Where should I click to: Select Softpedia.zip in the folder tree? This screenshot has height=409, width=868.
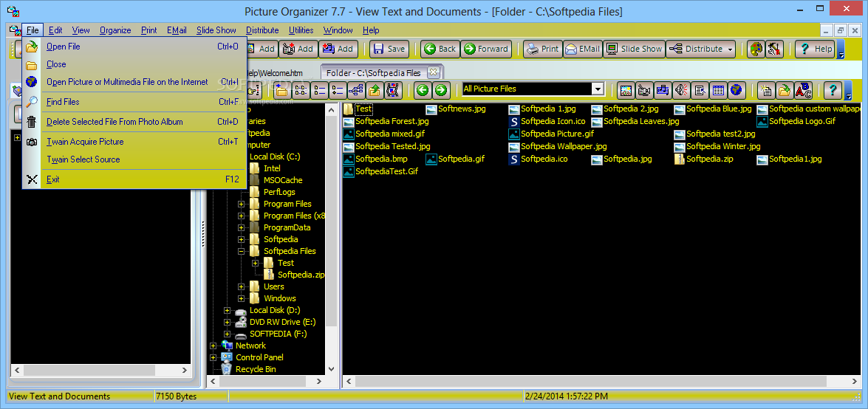click(x=301, y=275)
